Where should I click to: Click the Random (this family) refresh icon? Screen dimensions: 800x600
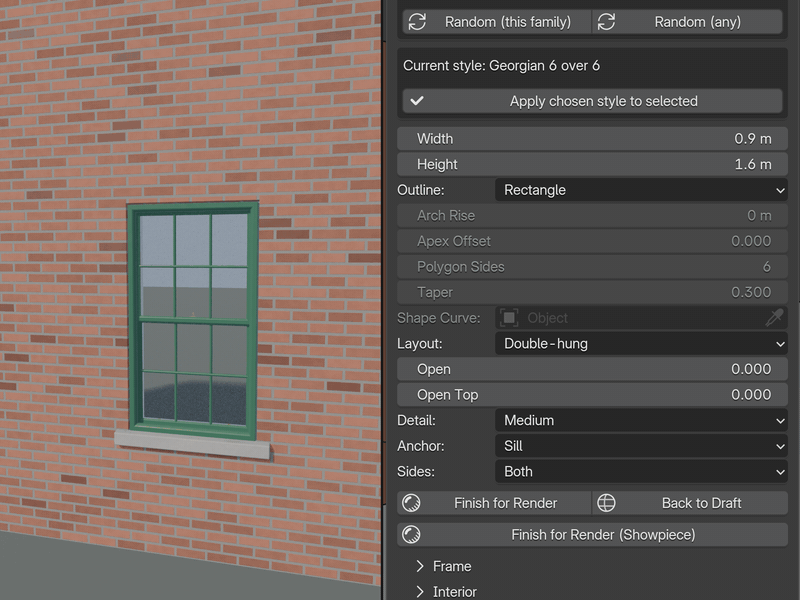tap(417, 22)
